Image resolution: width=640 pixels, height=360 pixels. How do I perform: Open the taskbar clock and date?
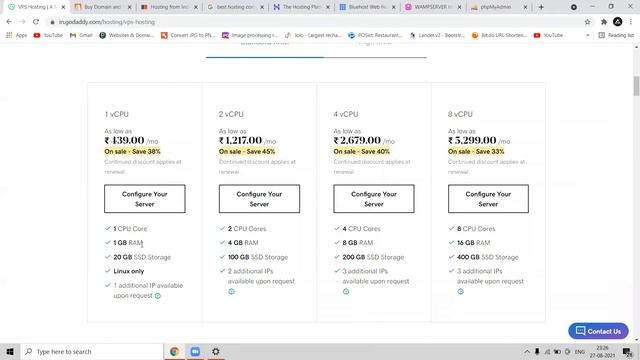point(602,351)
